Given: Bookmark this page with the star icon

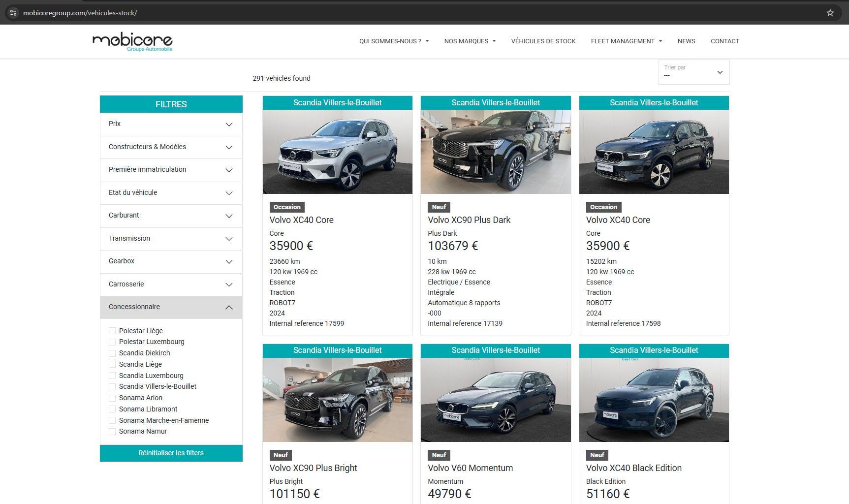Looking at the screenshot, I should pyautogui.click(x=830, y=13).
